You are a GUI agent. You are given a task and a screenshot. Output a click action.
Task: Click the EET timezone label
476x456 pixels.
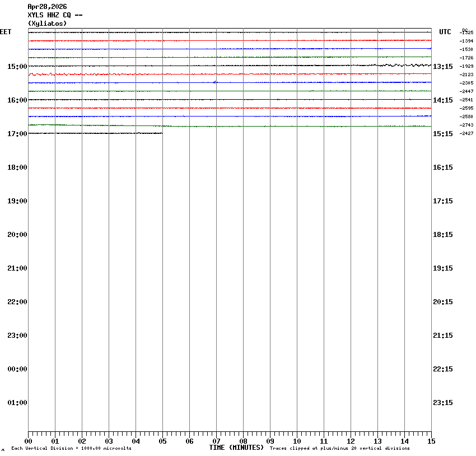(x=6, y=32)
